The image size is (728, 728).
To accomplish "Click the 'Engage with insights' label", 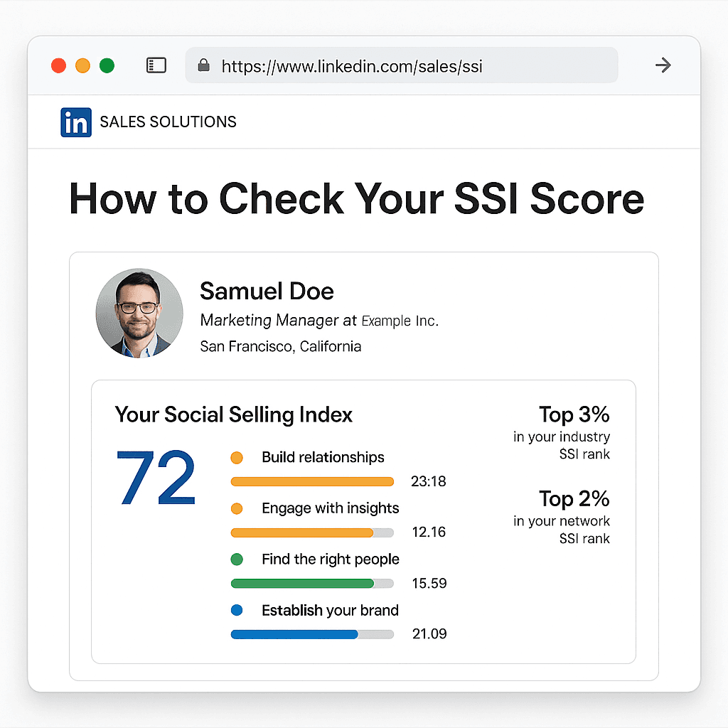I will point(331,508).
